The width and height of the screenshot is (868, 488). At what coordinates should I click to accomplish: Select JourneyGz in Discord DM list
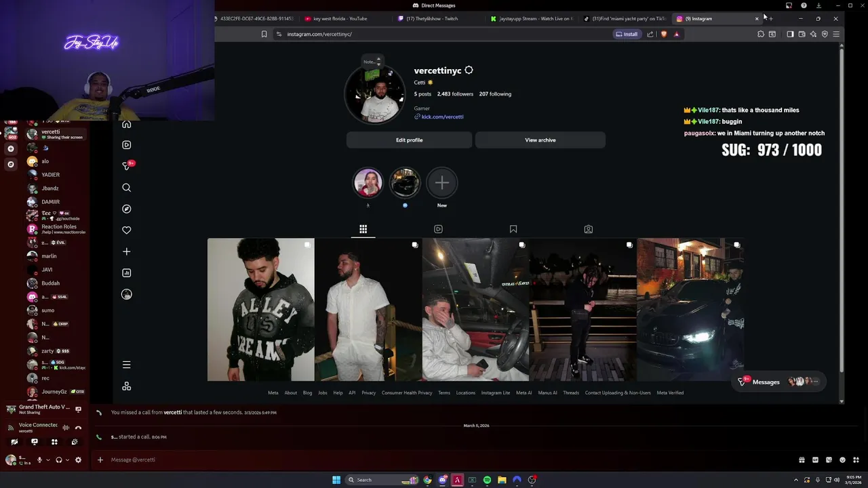tap(56, 392)
